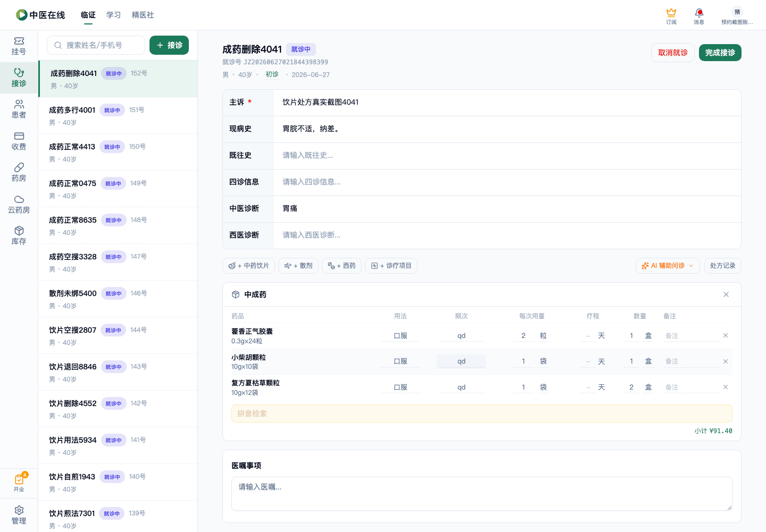Select patient 散剂未绑5400

(x=118, y=299)
